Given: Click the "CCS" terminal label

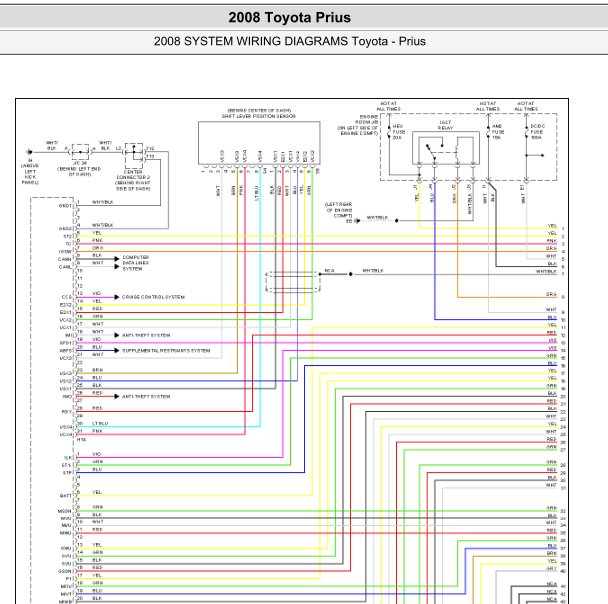Looking at the screenshot, I should (x=67, y=297).
